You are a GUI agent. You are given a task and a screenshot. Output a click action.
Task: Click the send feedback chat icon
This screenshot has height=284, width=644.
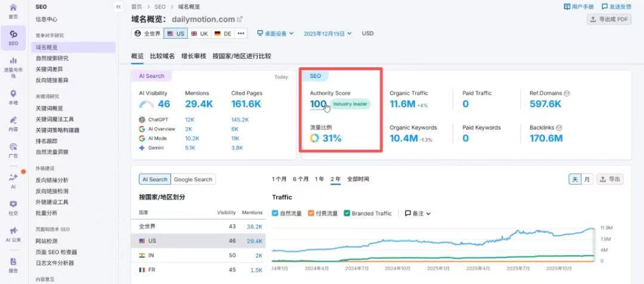tap(605, 7)
